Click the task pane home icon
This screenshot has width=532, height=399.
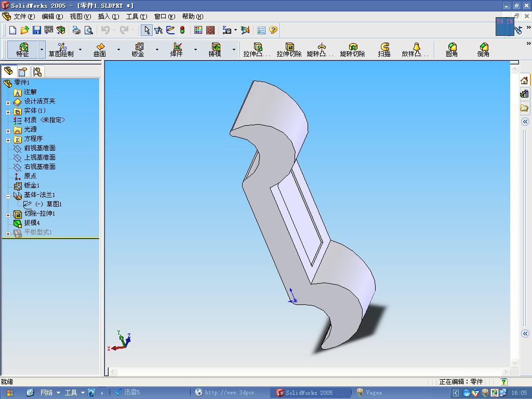(x=525, y=81)
